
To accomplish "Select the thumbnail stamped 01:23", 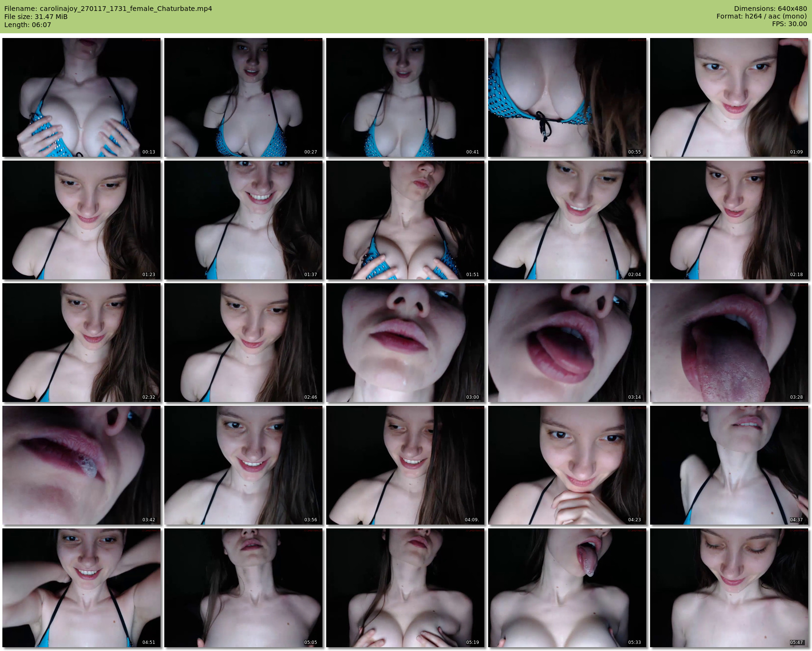I will click(82, 220).
